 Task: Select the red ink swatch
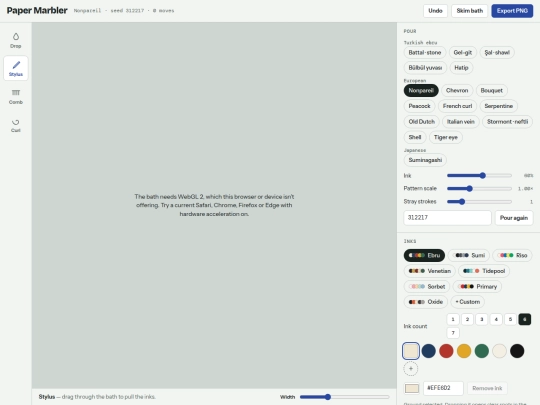point(446,351)
